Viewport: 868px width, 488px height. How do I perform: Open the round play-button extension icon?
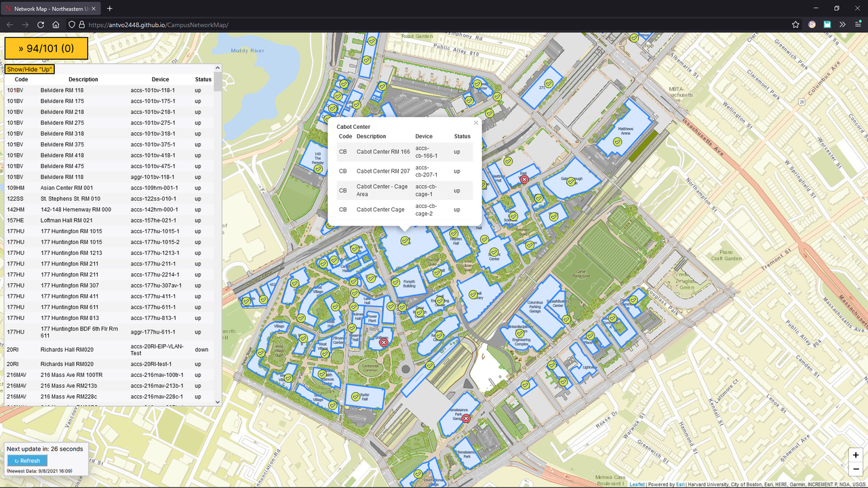pos(812,24)
